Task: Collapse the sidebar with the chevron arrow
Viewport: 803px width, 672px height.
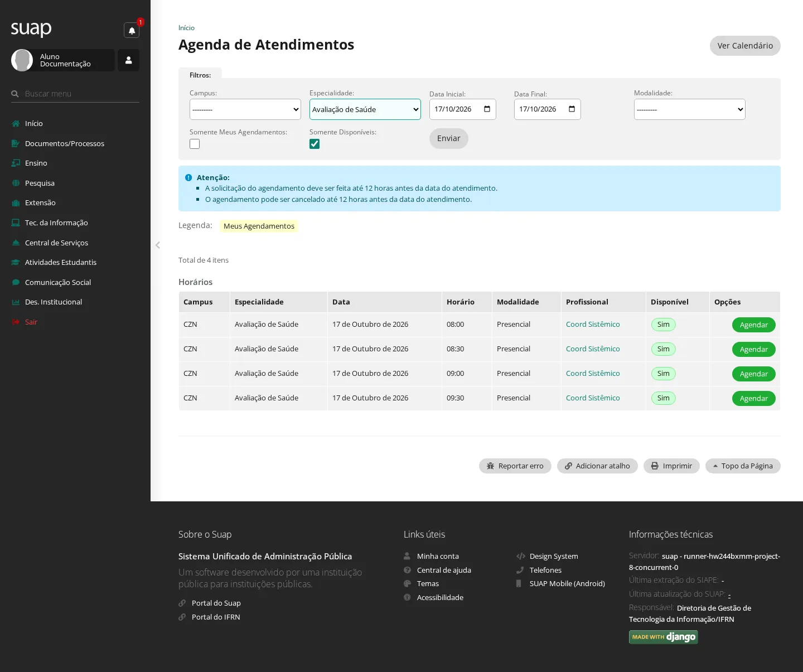Action: point(158,245)
